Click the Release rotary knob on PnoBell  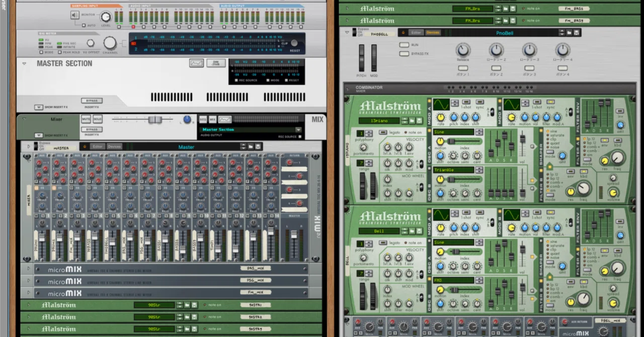tap(463, 50)
